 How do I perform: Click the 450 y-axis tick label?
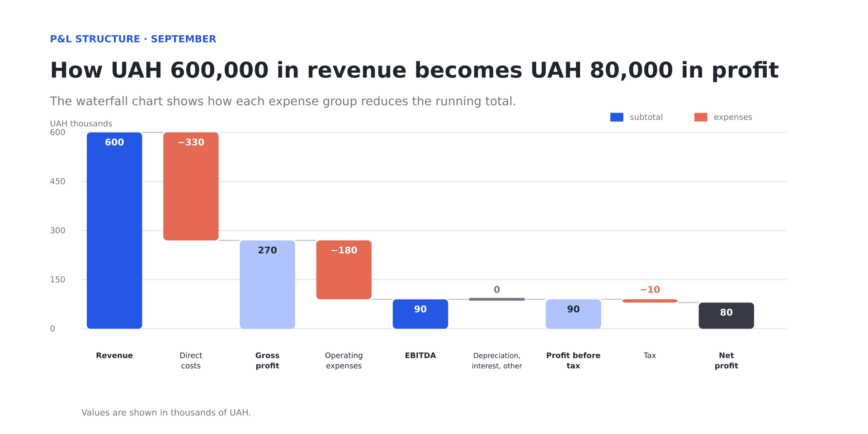[x=57, y=181]
